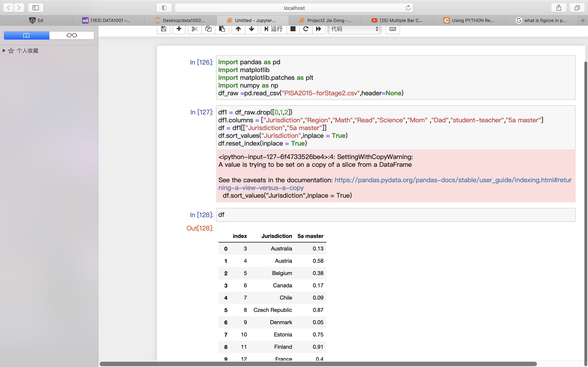This screenshot has height=367, width=588.
Task: Switch the sidebar to the Reading List glasses tab
Action: coord(72,35)
